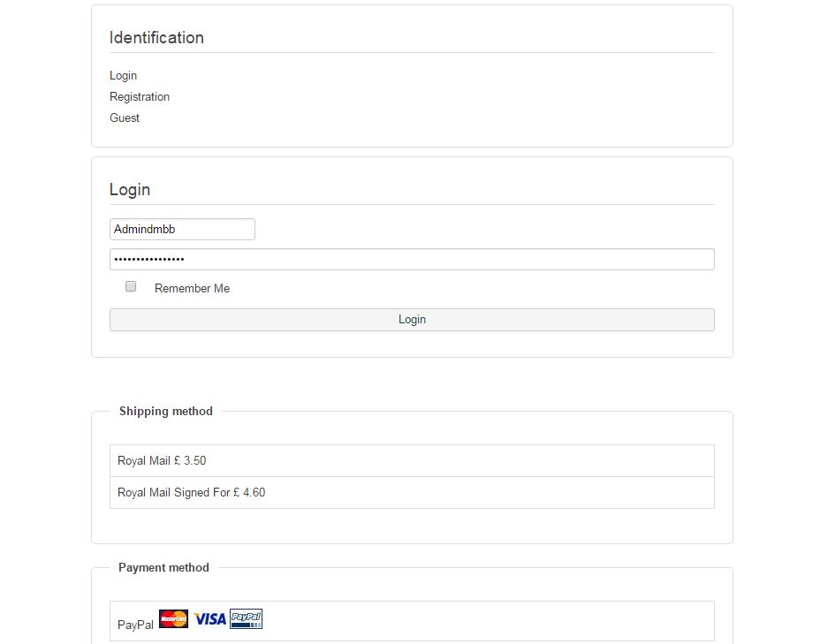
Task: Click the Remember Me label text
Action: click(x=192, y=289)
